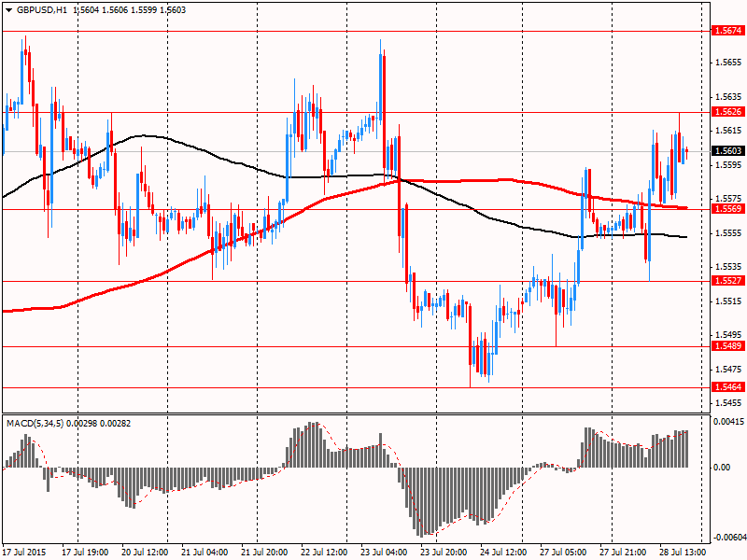Click the 1.5635 price axis value
This screenshot has height=560, width=747.
729,97
